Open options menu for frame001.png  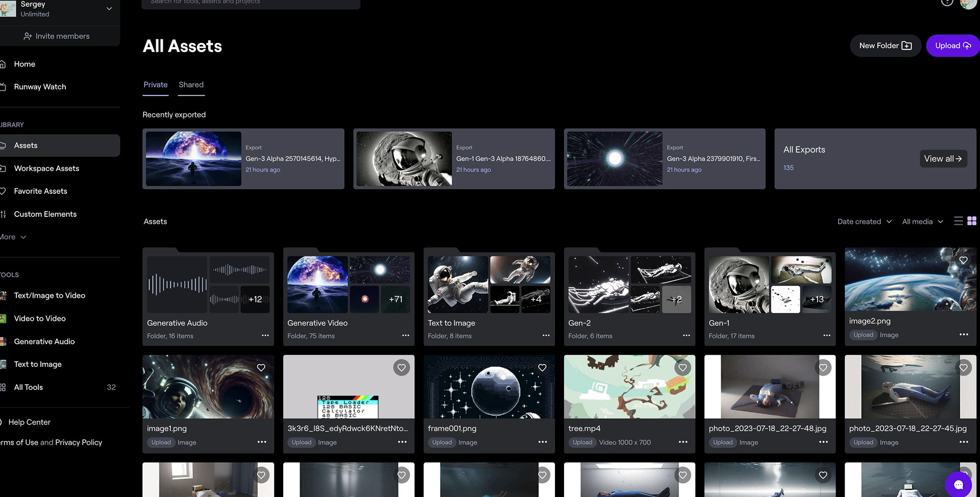pos(543,442)
